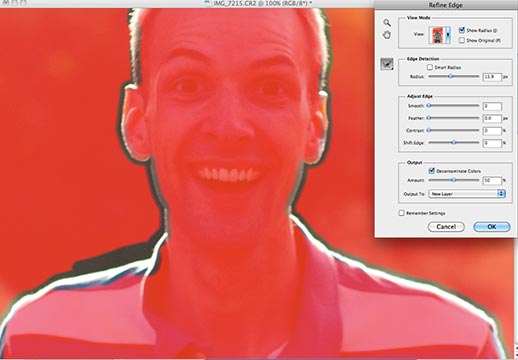Click the Smooth value field
Viewport: 518px width, 360px height.
click(x=492, y=106)
